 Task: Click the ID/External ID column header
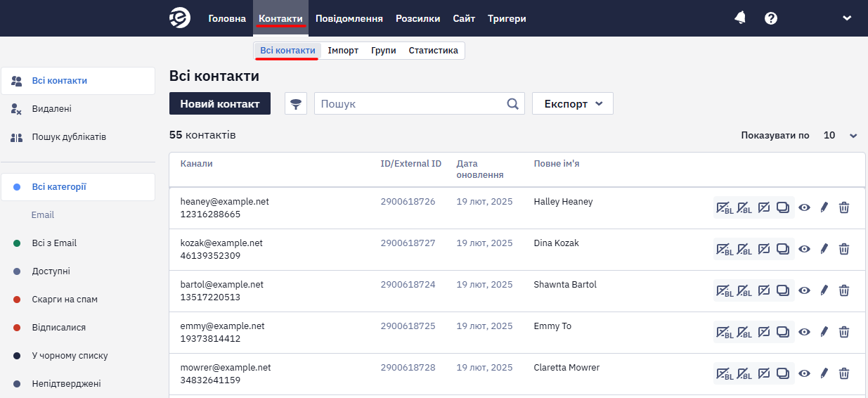tap(411, 164)
